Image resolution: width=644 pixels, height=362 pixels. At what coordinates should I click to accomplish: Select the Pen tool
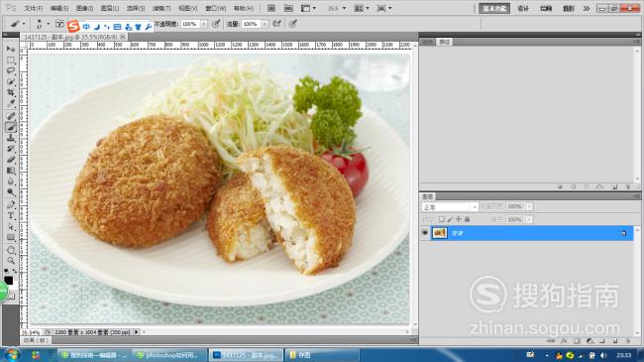tap(11, 204)
